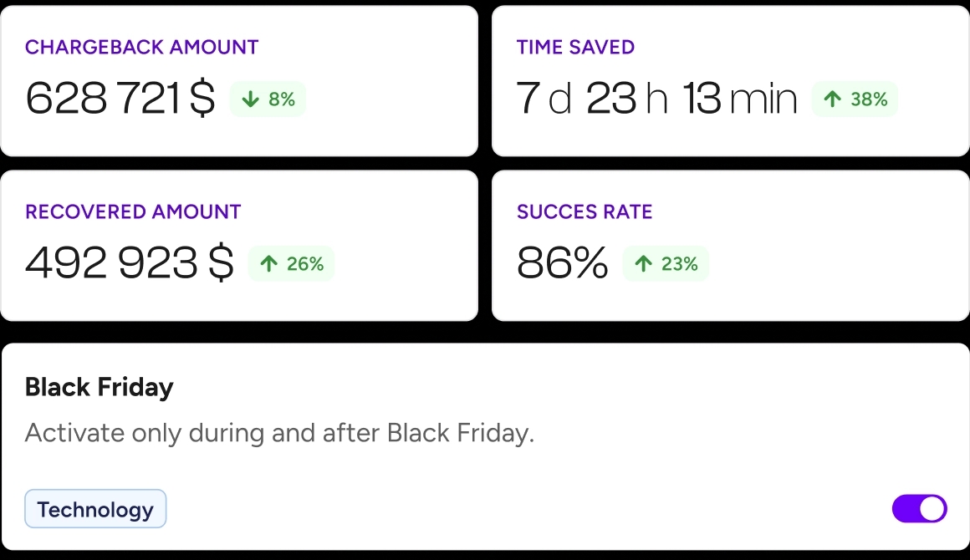Select the green 26% change badge
970x560 pixels.
(290, 263)
